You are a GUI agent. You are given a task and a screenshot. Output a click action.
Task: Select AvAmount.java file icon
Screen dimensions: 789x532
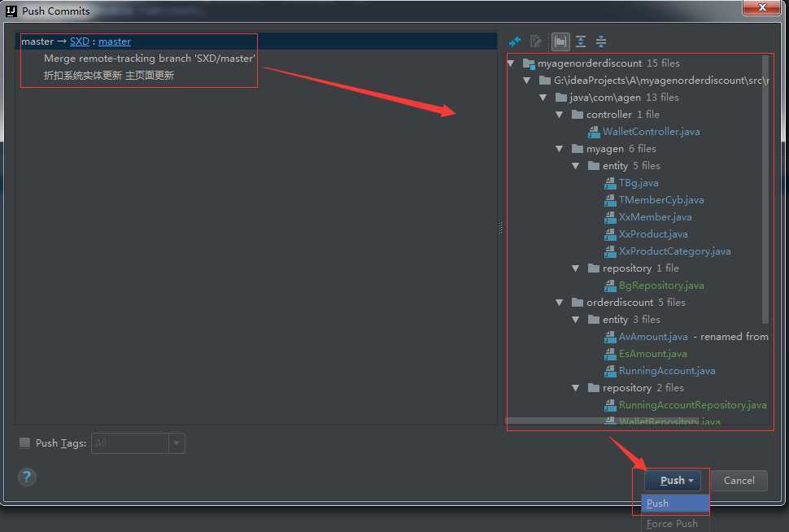(x=610, y=337)
